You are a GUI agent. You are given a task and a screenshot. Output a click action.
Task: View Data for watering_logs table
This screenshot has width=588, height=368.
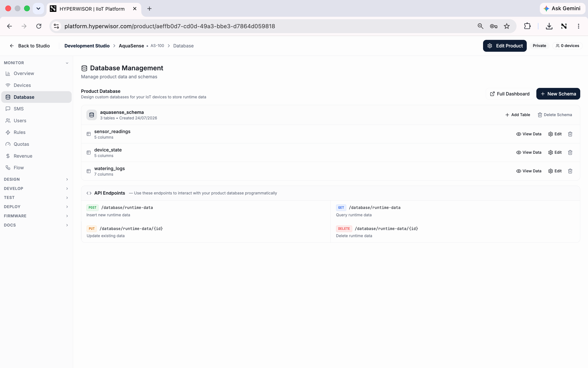[529, 171]
